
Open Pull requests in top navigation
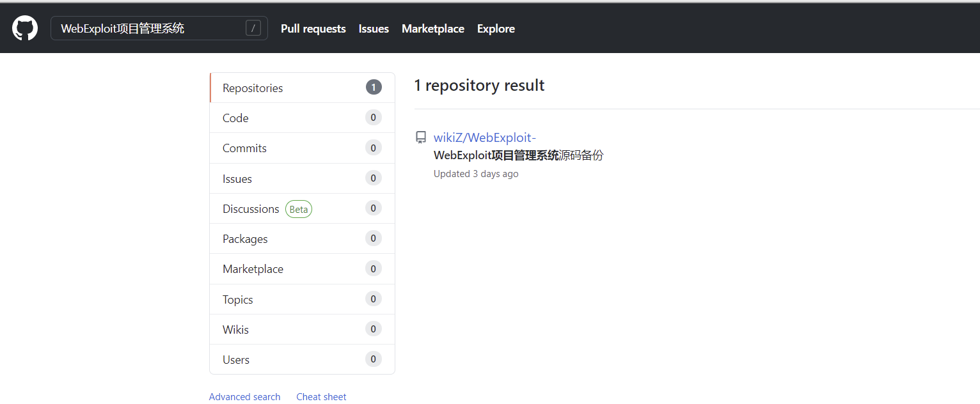coord(313,29)
